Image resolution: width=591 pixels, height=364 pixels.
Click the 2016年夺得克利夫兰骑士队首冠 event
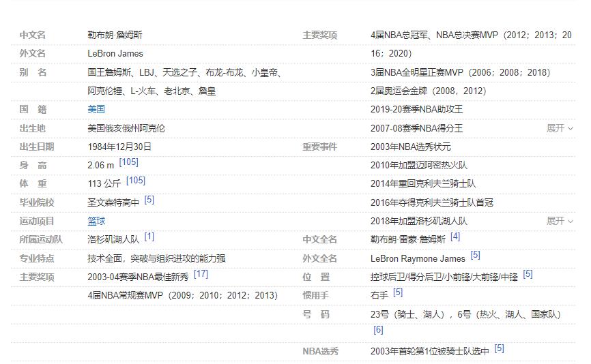pos(432,202)
